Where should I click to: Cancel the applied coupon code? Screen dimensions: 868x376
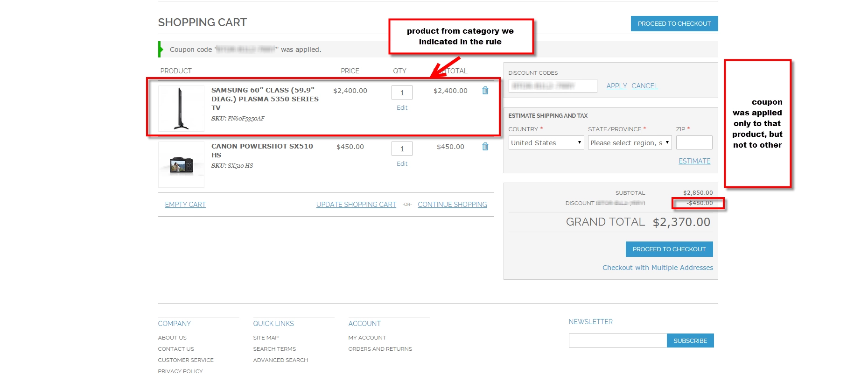pos(644,86)
